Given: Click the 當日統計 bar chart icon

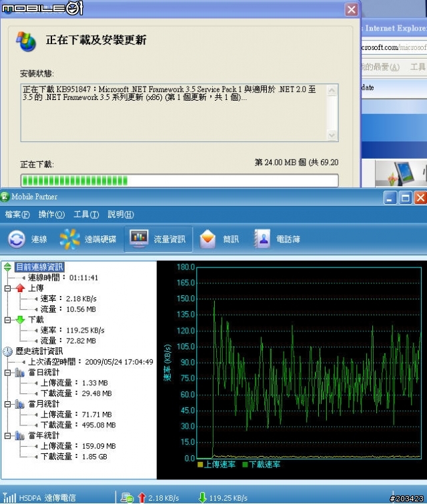Looking at the screenshot, I should [x=20, y=373].
